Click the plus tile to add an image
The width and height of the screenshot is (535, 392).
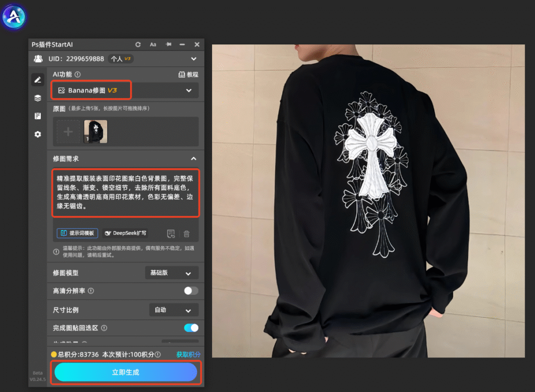click(68, 132)
